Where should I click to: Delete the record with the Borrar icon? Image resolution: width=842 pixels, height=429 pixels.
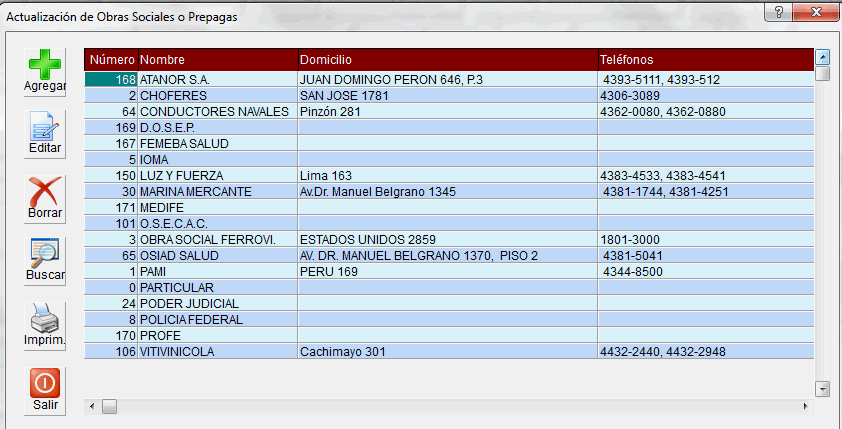pyautogui.click(x=45, y=198)
